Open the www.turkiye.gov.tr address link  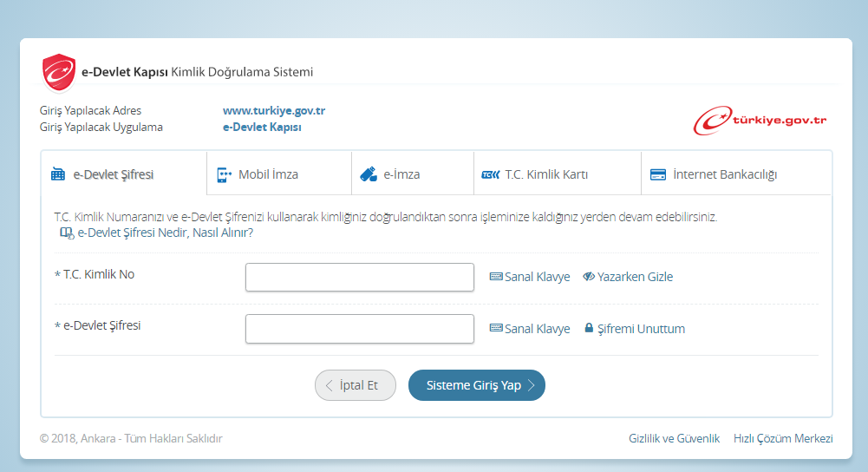pos(274,110)
